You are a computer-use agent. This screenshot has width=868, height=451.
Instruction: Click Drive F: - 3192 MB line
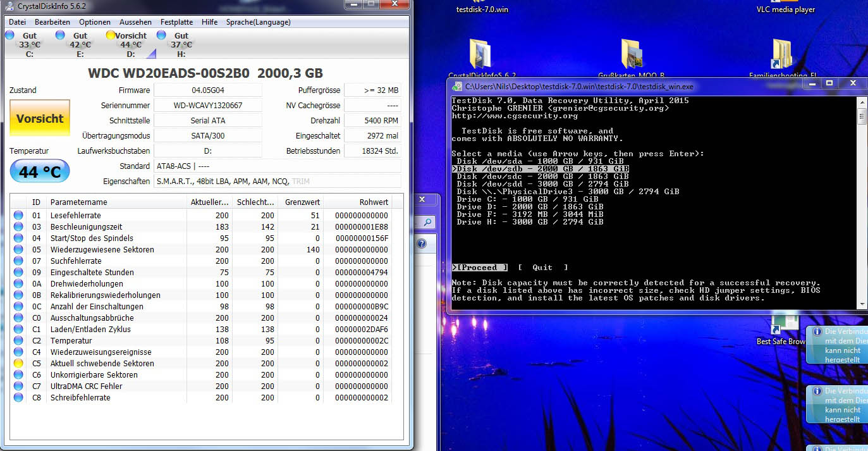[530, 214]
